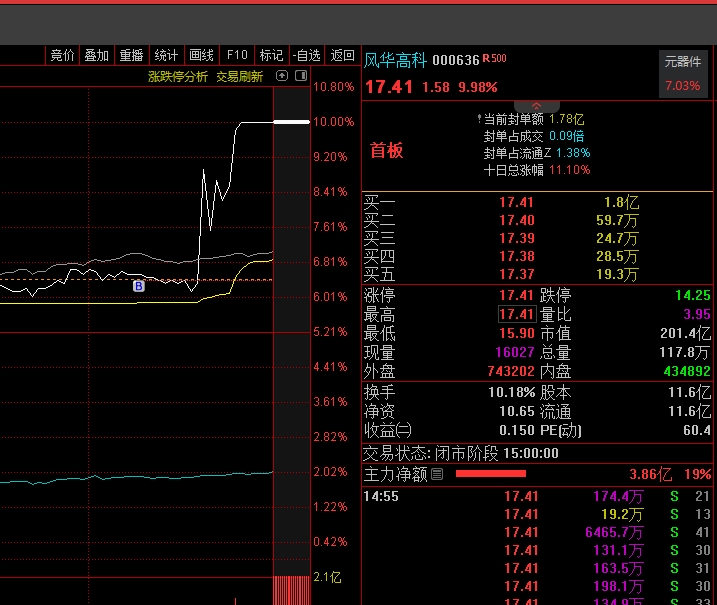Click the 返回 back button
The image size is (717, 605).
[342, 55]
